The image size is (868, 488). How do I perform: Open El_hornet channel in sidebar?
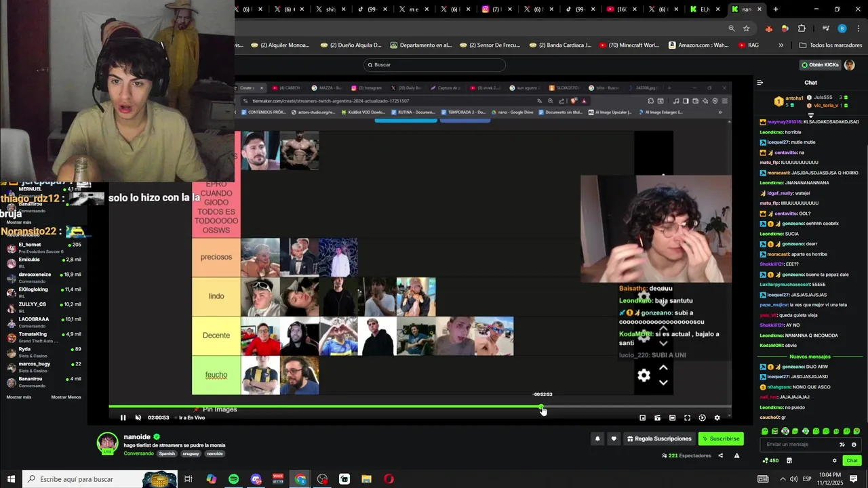44,247
